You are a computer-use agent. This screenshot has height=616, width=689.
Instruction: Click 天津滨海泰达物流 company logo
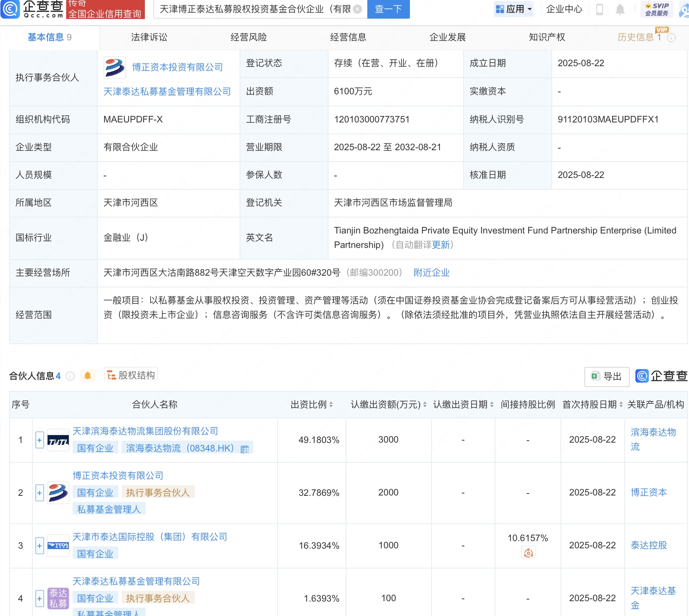[x=58, y=440]
